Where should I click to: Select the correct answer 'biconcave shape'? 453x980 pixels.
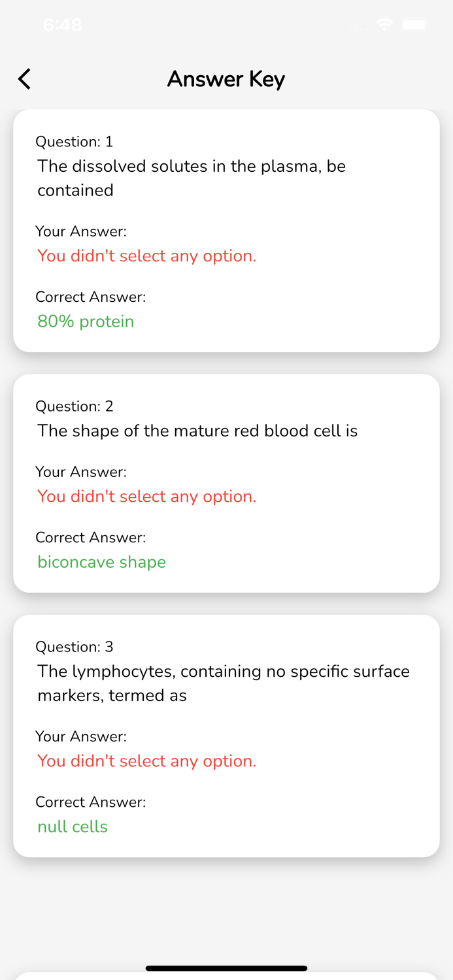pyautogui.click(x=101, y=562)
